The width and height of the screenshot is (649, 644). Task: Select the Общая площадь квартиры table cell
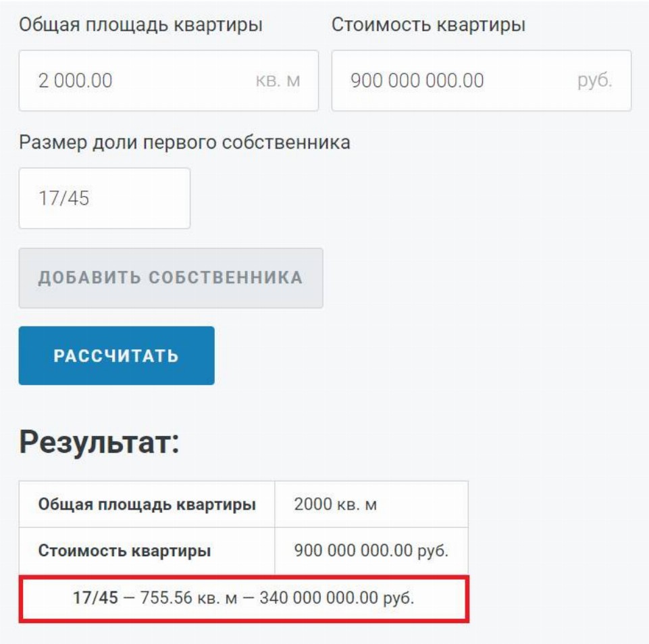pyautogui.click(x=147, y=504)
